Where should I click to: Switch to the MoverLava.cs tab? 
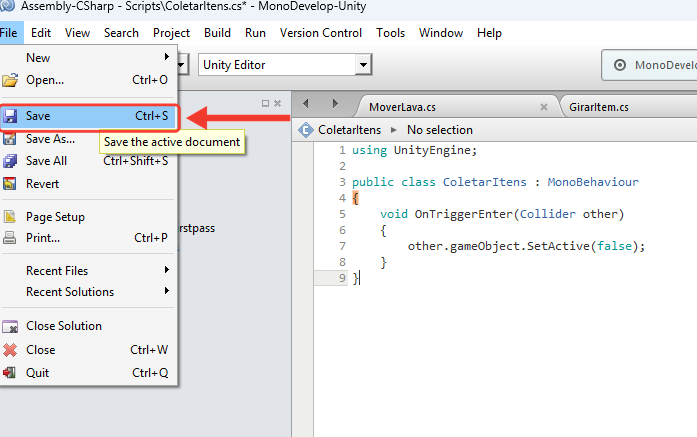coord(456,107)
